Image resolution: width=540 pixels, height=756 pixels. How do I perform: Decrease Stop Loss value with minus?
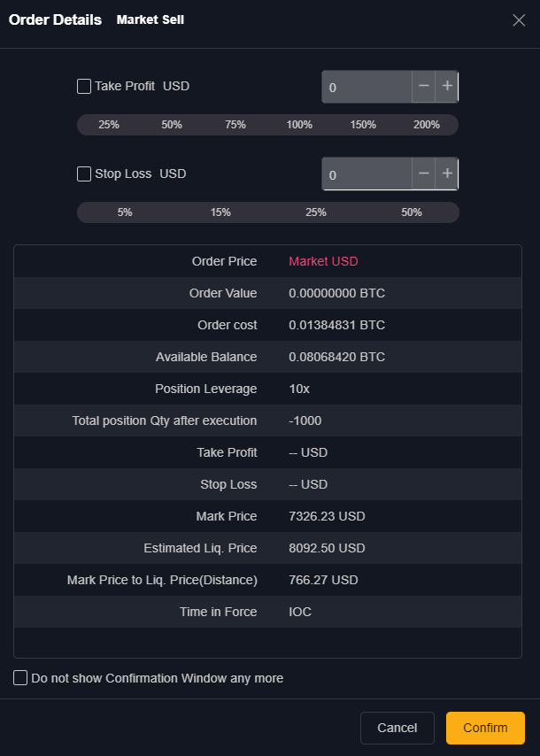(424, 174)
